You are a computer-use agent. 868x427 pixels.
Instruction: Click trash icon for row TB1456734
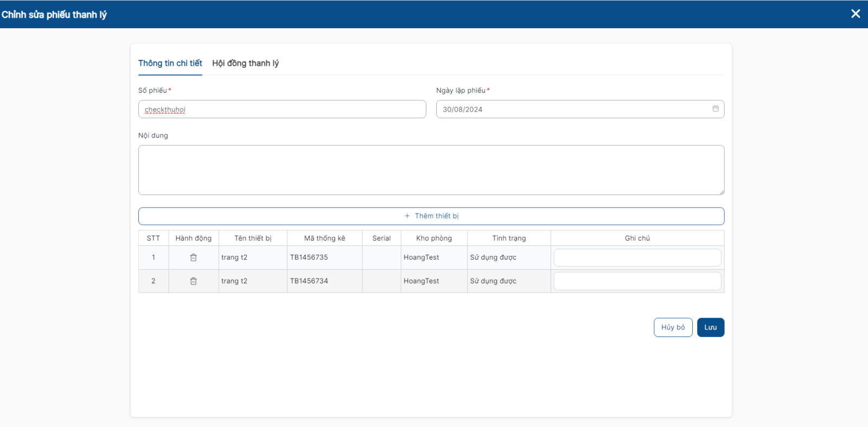(x=193, y=281)
